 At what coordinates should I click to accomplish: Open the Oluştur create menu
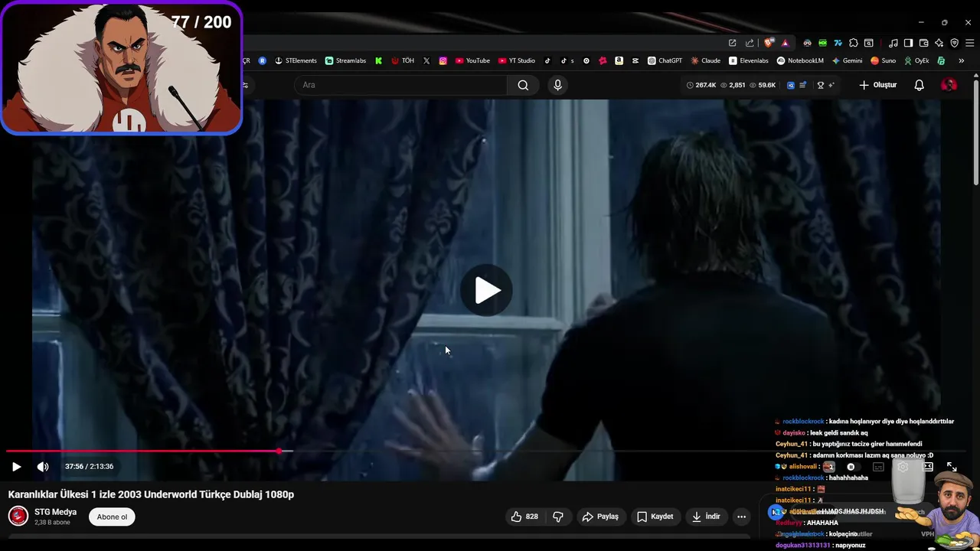877,85
